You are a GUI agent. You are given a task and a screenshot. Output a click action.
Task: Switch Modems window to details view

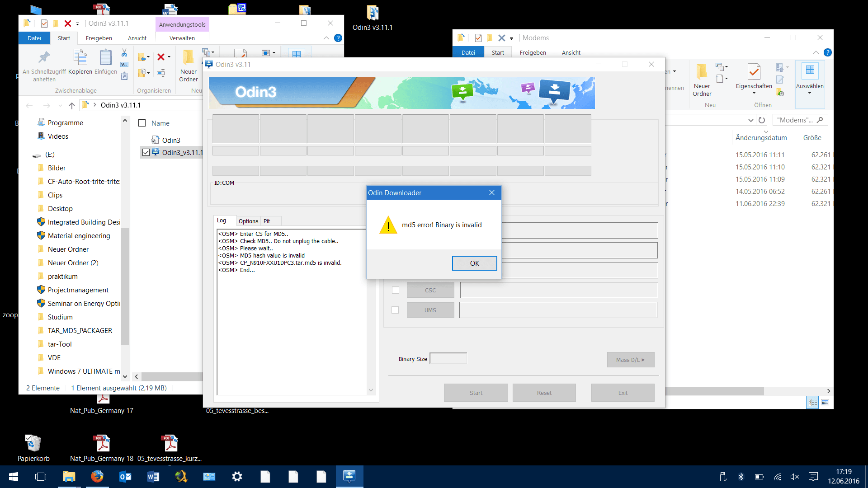click(x=812, y=402)
